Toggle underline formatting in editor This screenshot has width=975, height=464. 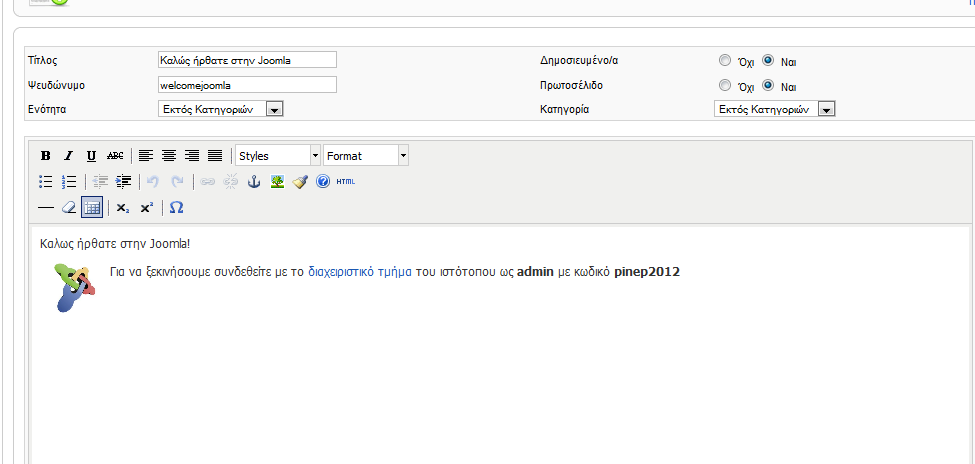(91, 155)
